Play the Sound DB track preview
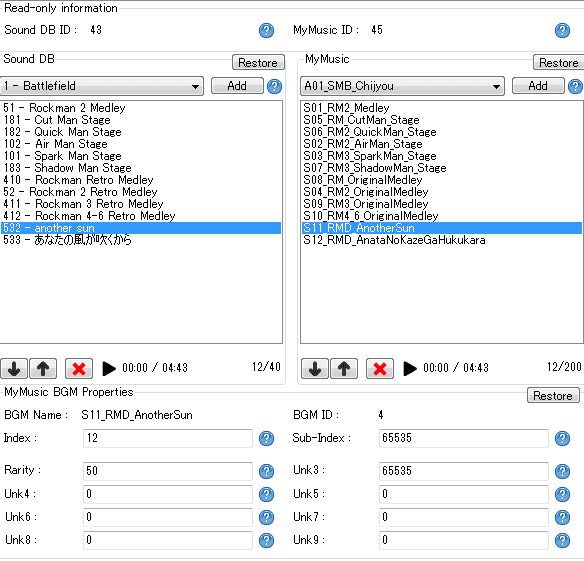 tap(109, 368)
